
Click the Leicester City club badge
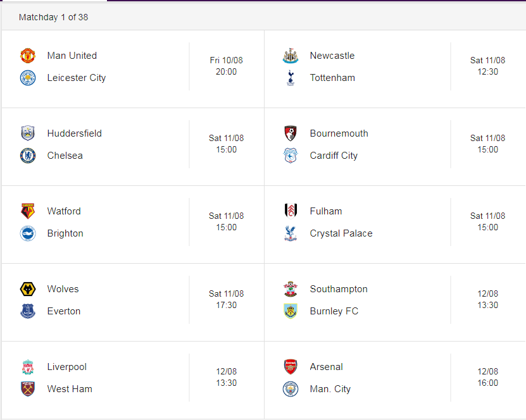point(28,78)
